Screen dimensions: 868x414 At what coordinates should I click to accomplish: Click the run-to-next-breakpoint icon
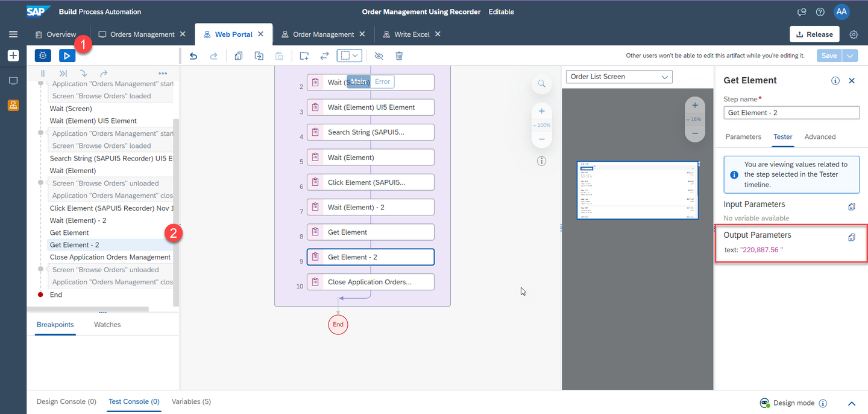(63, 74)
